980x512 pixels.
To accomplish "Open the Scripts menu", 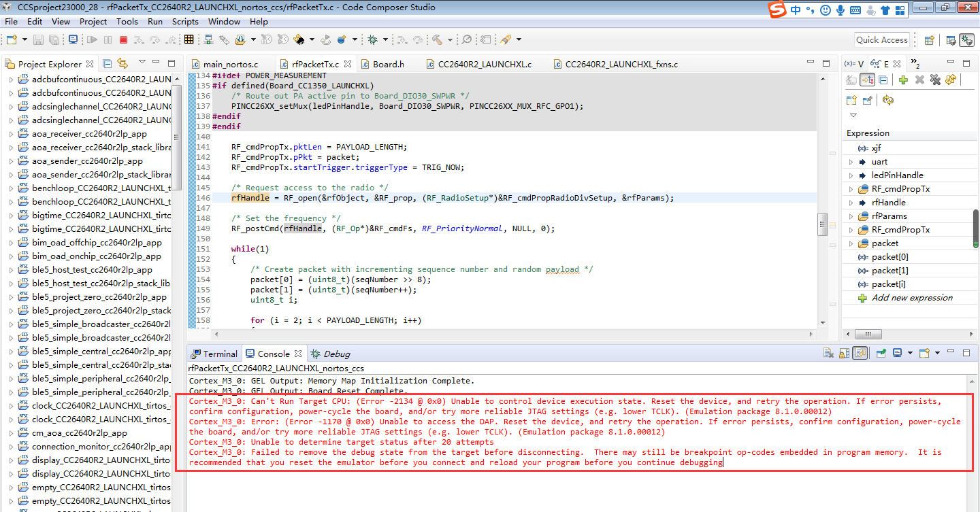I will pyautogui.click(x=185, y=21).
